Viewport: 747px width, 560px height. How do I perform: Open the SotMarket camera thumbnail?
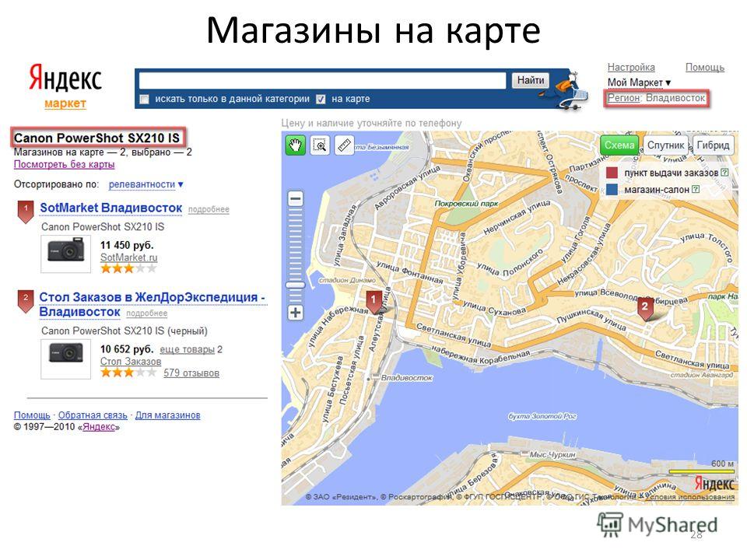(65, 254)
